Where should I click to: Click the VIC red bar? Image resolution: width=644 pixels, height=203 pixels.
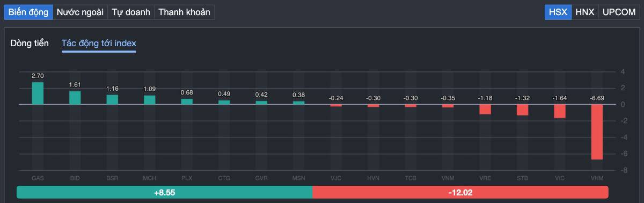560,111
